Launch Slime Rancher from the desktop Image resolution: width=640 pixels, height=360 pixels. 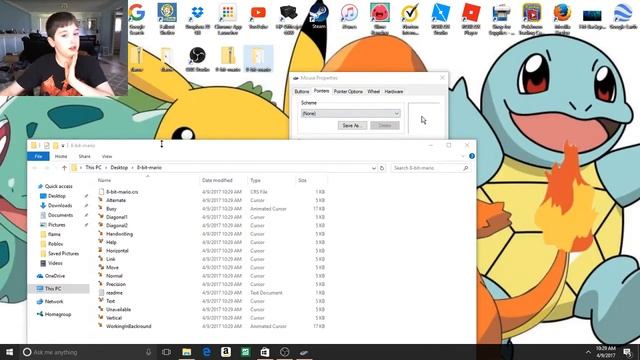click(380, 18)
